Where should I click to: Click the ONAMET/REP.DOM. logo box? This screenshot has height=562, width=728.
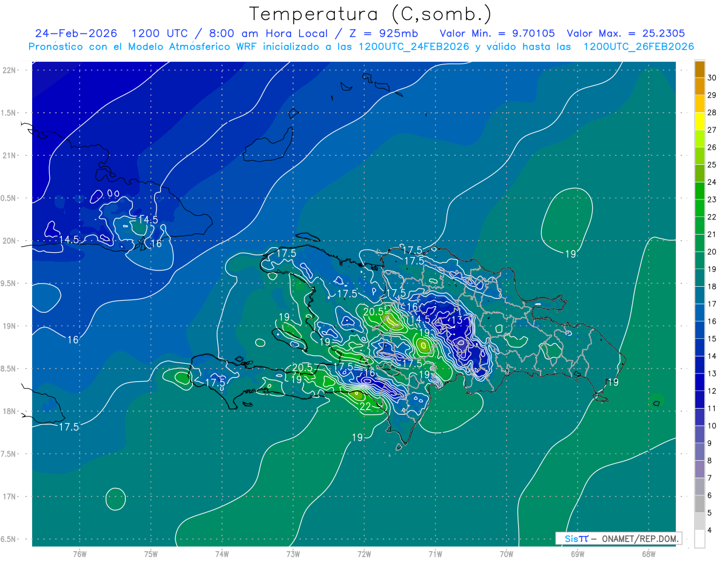pos(618,538)
